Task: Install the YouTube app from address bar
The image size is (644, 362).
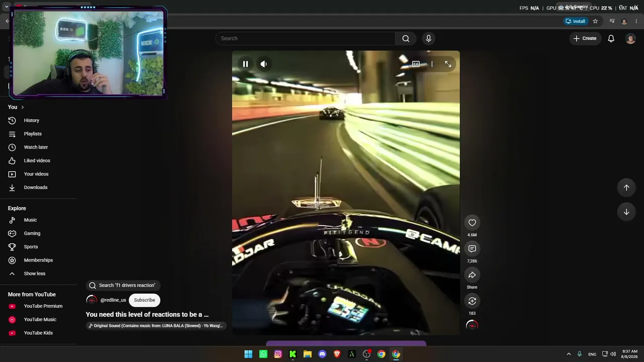Action: coord(576,21)
